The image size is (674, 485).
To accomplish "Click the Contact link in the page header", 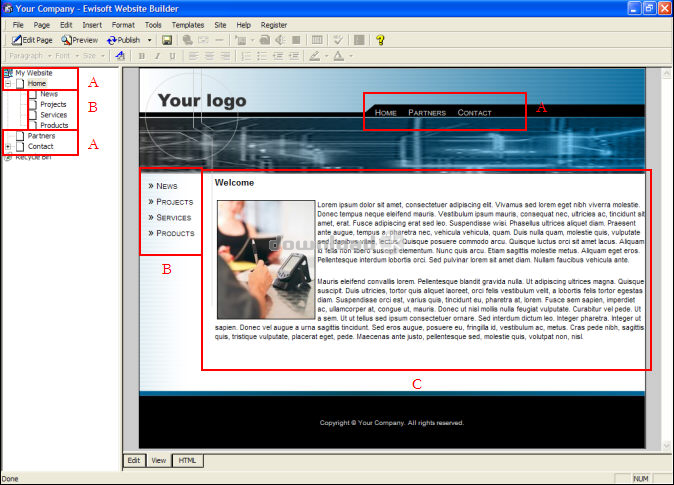I will (474, 113).
